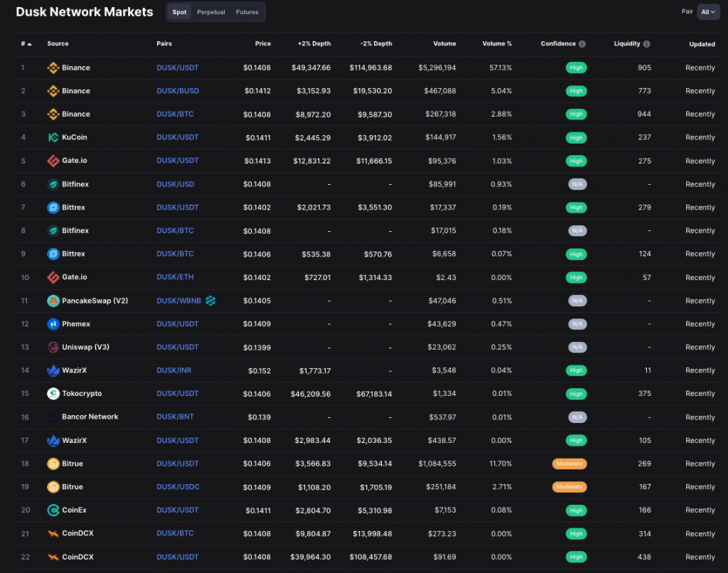The width and height of the screenshot is (728, 573).
Task: Click the +2% depth value $46,209.56
Action: coord(311,395)
